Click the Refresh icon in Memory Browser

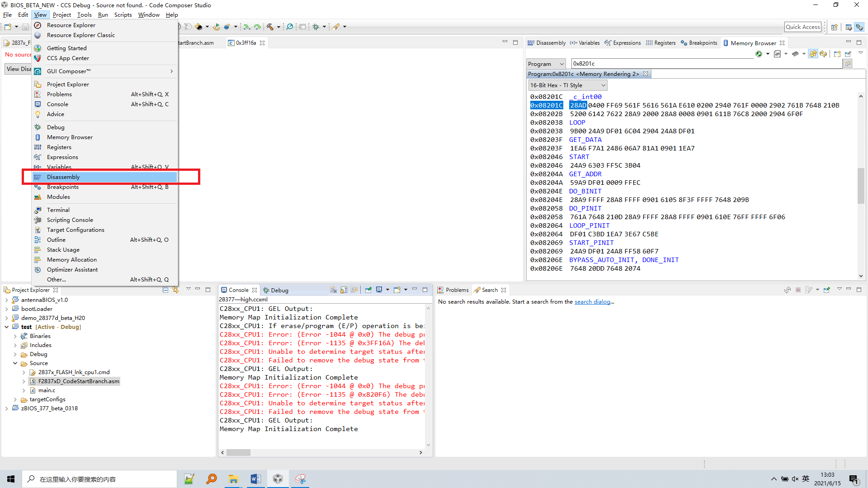(x=823, y=54)
